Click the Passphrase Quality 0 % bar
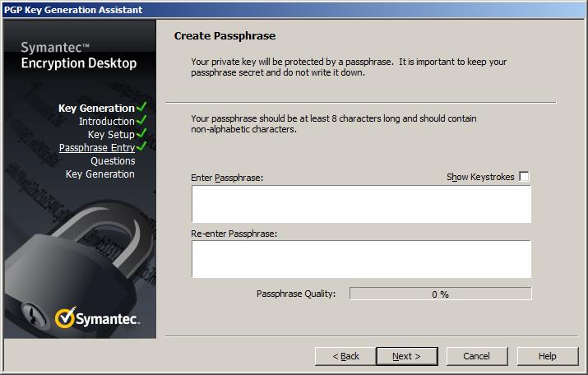The width and height of the screenshot is (588, 375). point(441,294)
